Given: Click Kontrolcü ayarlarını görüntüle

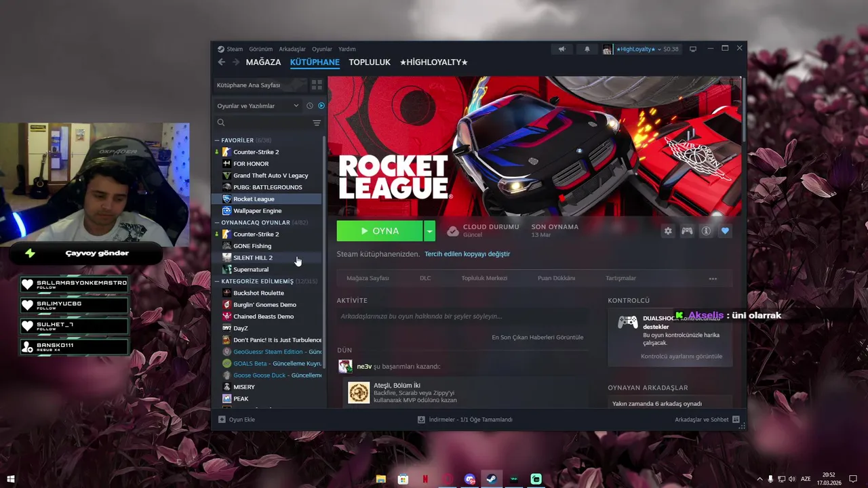Looking at the screenshot, I should point(682,357).
